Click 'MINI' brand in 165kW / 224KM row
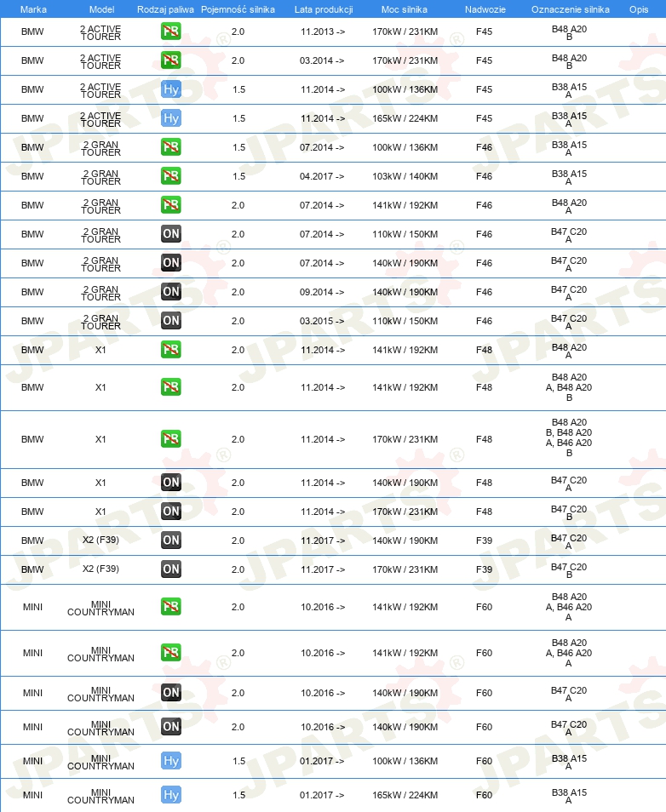Viewport: 666px width, 812px height. pyautogui.click(x=32, y=796)
